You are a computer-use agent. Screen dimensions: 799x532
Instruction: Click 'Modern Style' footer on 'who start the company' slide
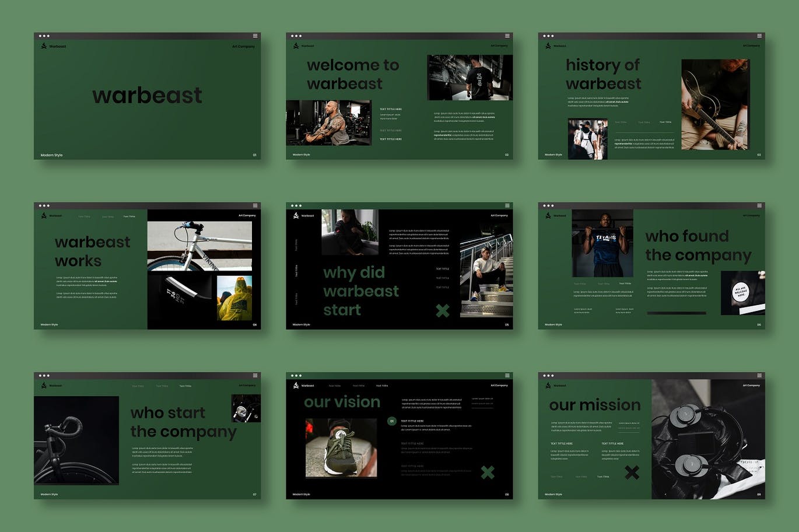50,494
